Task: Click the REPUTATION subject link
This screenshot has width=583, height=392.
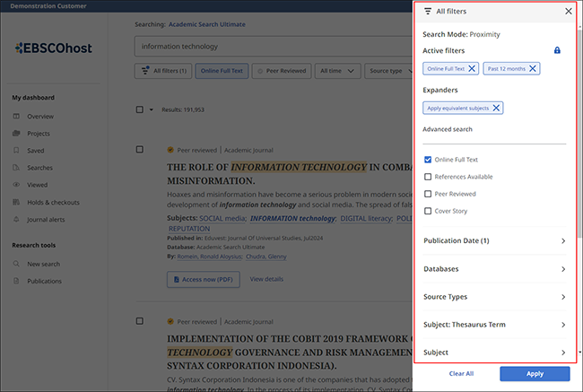Action: coord(189,229)
